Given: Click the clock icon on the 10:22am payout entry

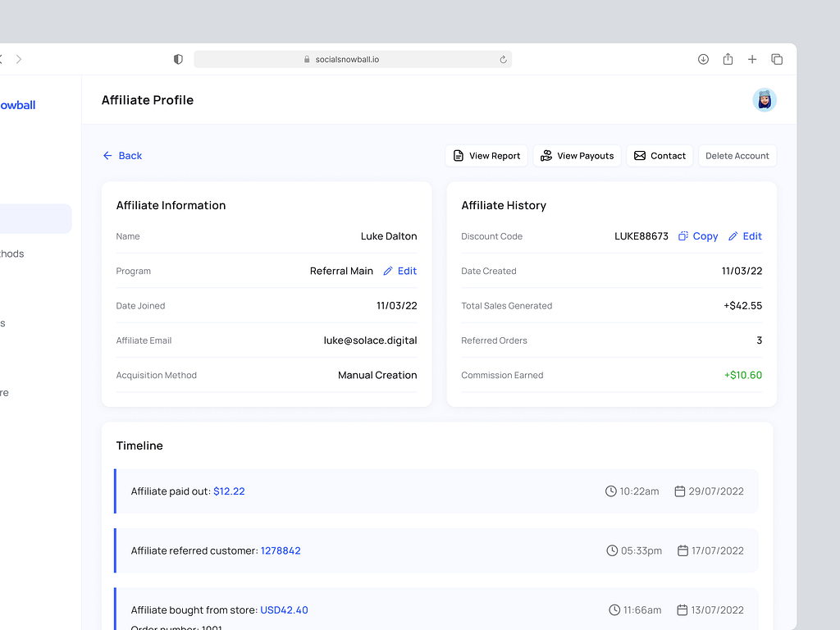Looking at the screenshot, I should coord(611,491).
